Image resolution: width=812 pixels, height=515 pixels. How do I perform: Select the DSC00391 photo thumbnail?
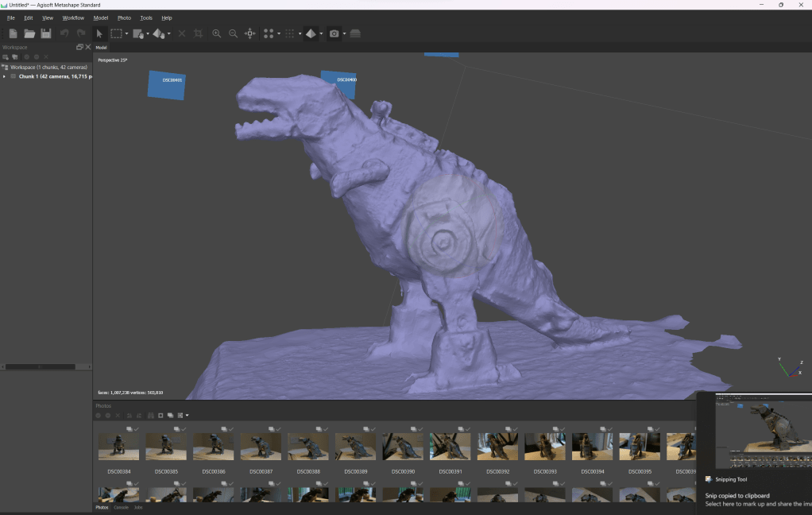[450, 446]
